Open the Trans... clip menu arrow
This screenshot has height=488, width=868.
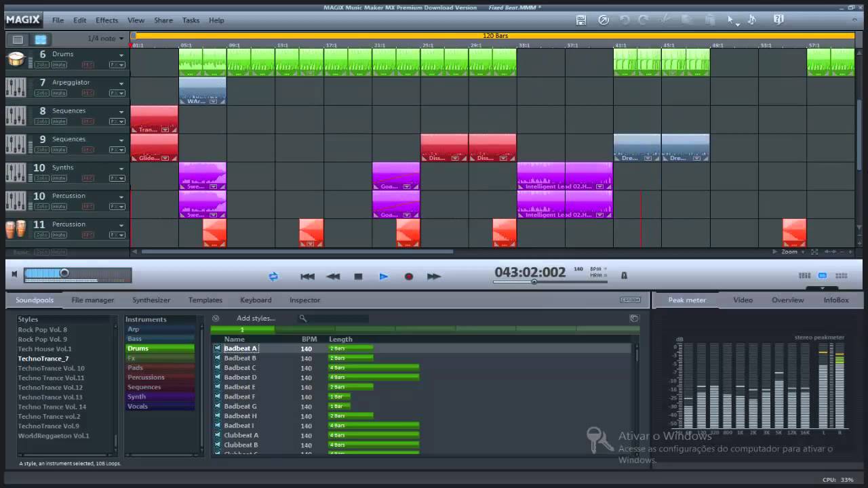coord(165,129)
